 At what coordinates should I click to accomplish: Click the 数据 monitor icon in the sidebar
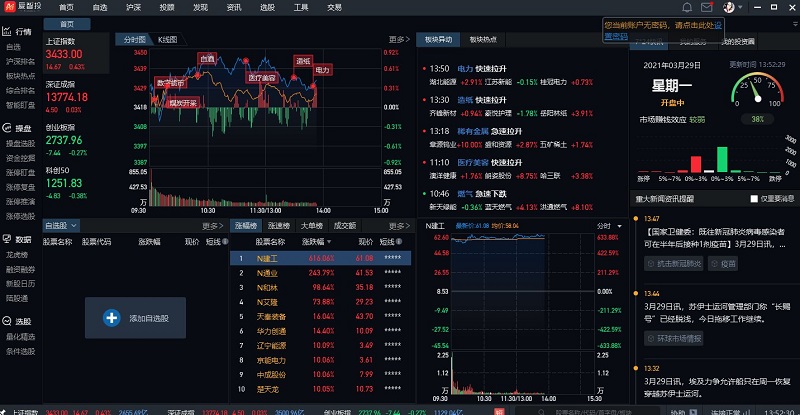[7, 239]
